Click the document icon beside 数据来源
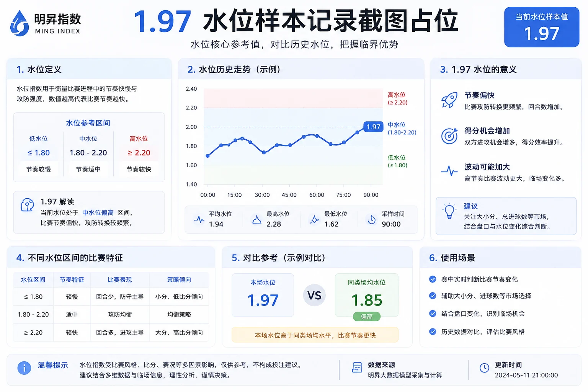Image resolution: width=588 pixels, height=392 pixels. point(357,367)
